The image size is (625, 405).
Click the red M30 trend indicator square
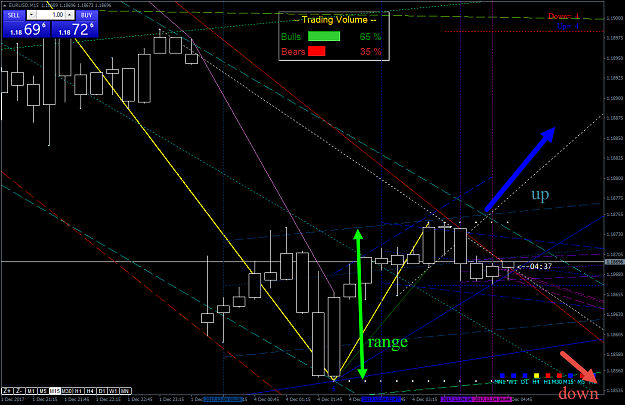[x=559, y=376]
